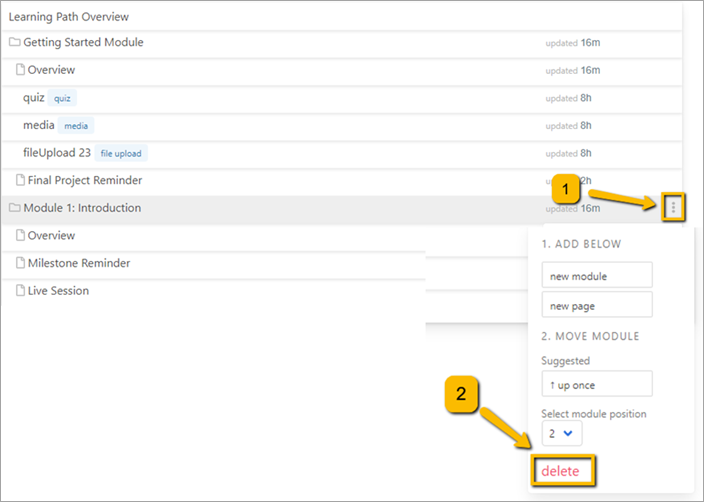This screenshot has width=704, height=502.
Task: Choose 'new page' under Add Below
Action: 596,305
